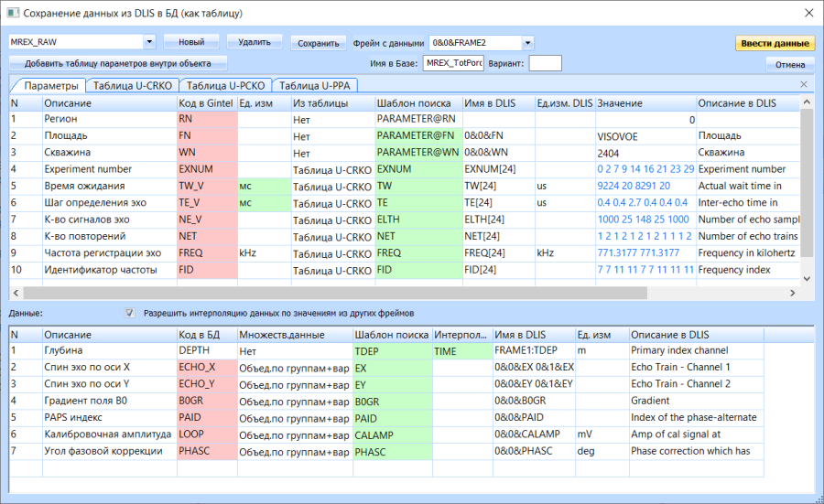
Task: Open the wait time values 9224 20 8291 20
Action: [645, 186]
